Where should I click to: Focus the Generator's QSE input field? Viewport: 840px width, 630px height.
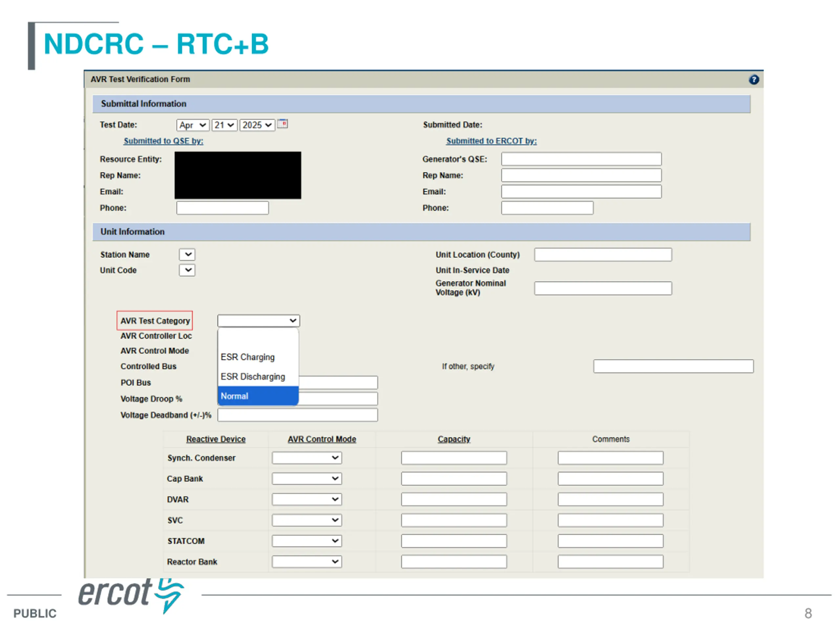point(581,159)
